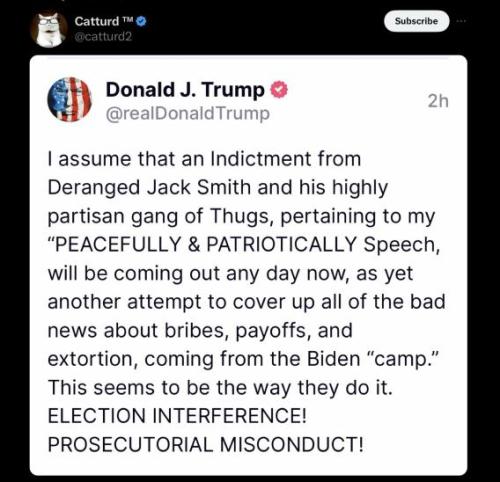Screen dimensions: 500x482
Task: Click the 2h post timestamp
Action: [x=438, y=101]
